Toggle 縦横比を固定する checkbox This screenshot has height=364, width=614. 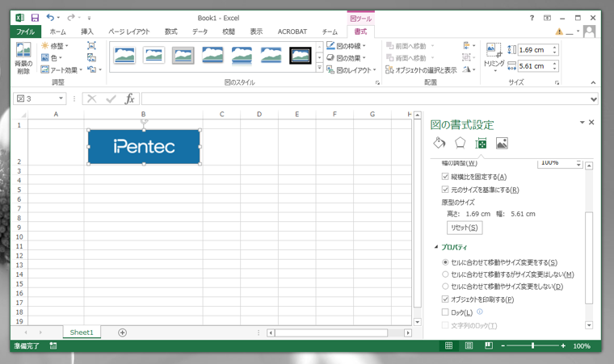445,177
